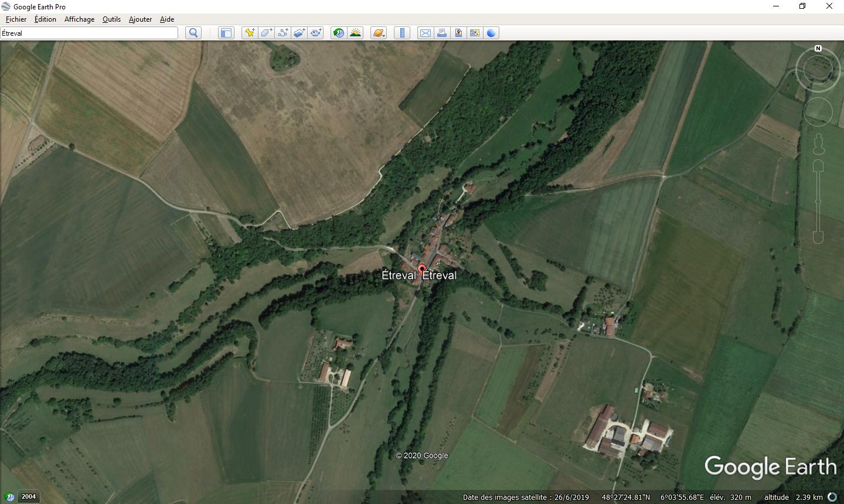This screenshot has height=504, width=844.
Task: Open Google Earth web blue globe icon
Action: coord(491,33)
